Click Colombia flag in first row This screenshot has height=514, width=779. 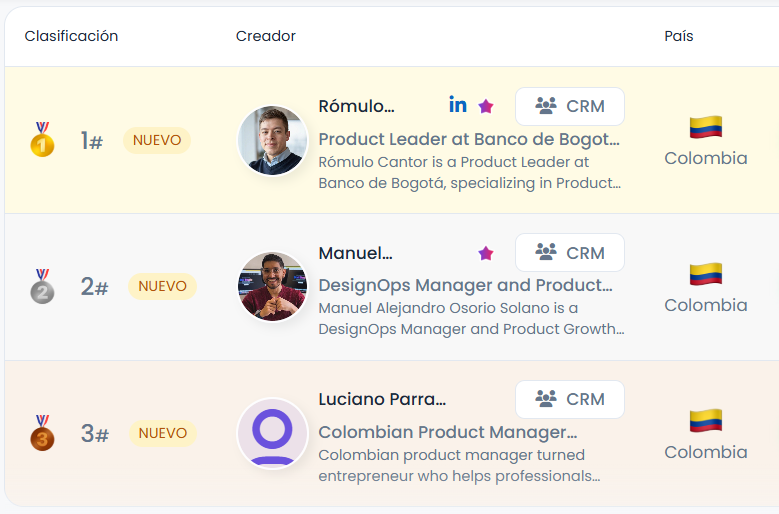(x=706, y=127)
